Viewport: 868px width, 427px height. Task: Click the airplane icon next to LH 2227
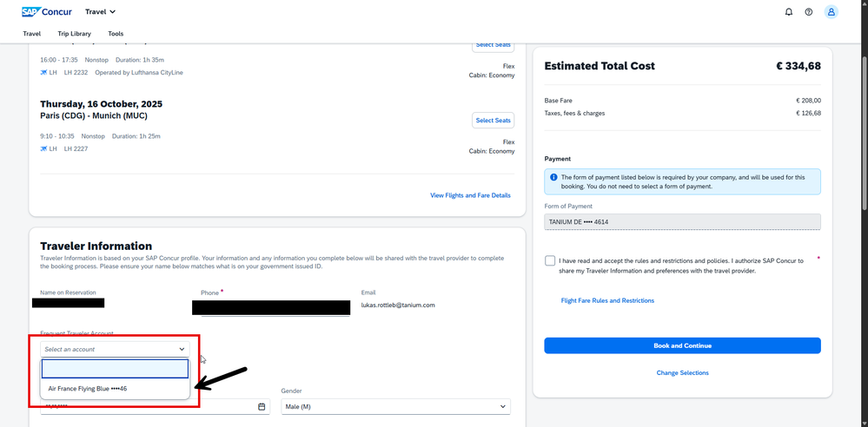point(44,149)
